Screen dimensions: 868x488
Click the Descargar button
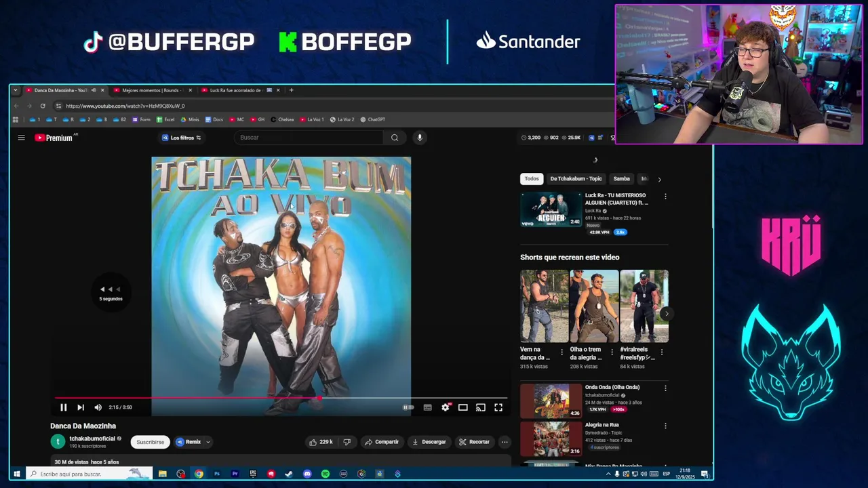coord(429,442)
